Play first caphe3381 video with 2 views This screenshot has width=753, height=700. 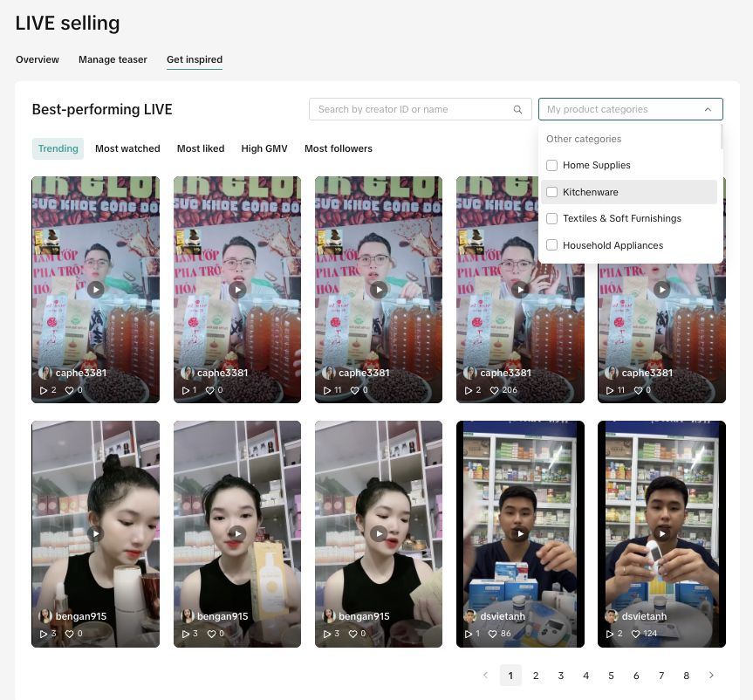pyautogui.click(x=96, y=290)
